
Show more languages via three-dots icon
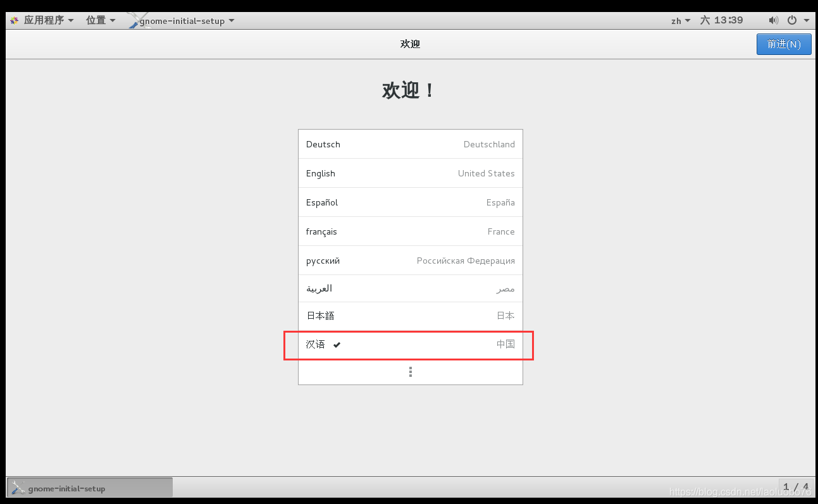[x=411, y=372]
